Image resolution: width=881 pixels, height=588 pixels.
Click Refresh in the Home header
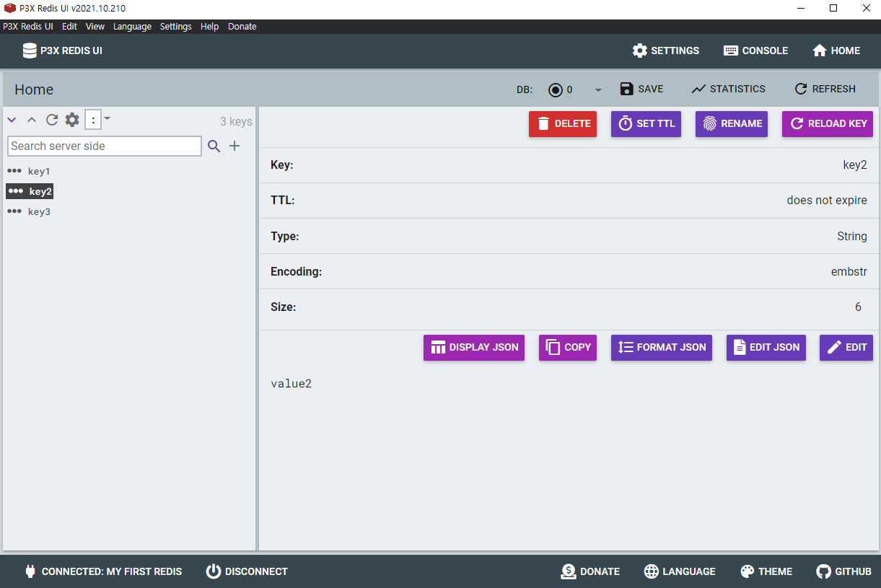pos(825,89)
